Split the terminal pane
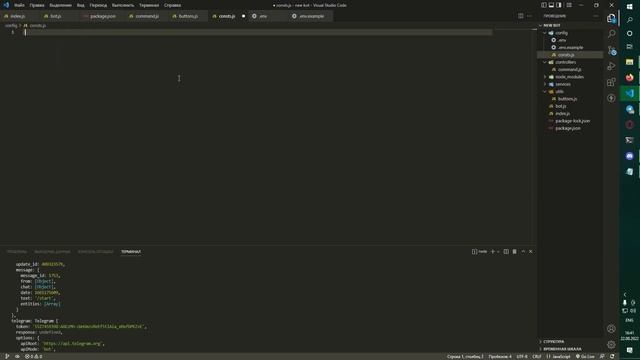 pyautogui.click(x=506, y=251)
